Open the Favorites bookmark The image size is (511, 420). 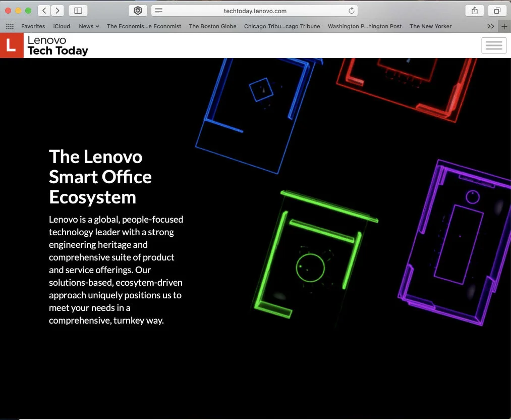33,26
